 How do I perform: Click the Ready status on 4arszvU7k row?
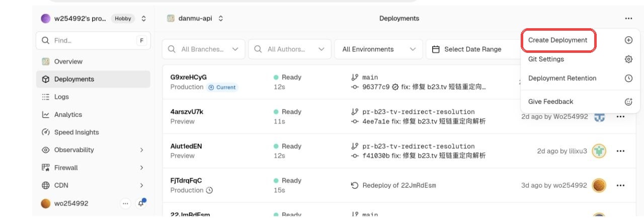click(287, 112)
